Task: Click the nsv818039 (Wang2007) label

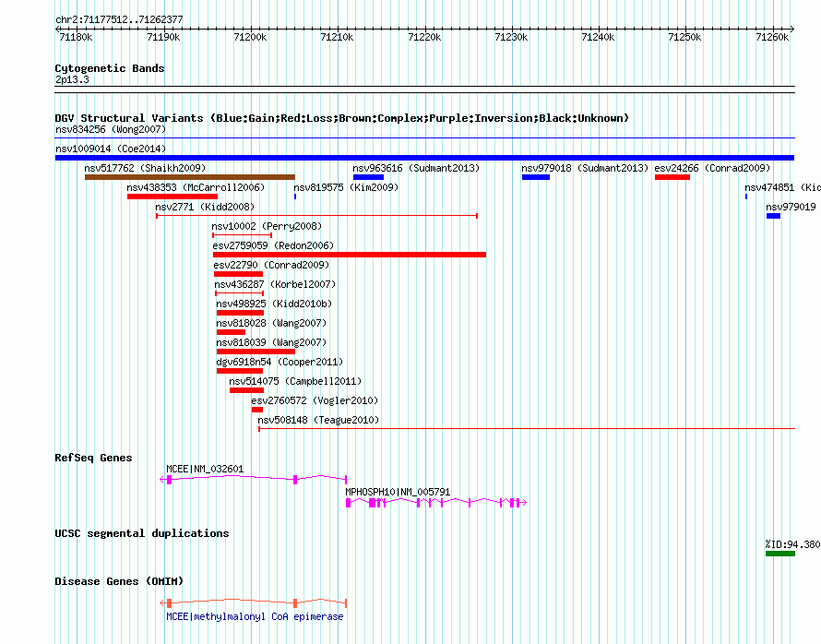Action: click(271, 342)
